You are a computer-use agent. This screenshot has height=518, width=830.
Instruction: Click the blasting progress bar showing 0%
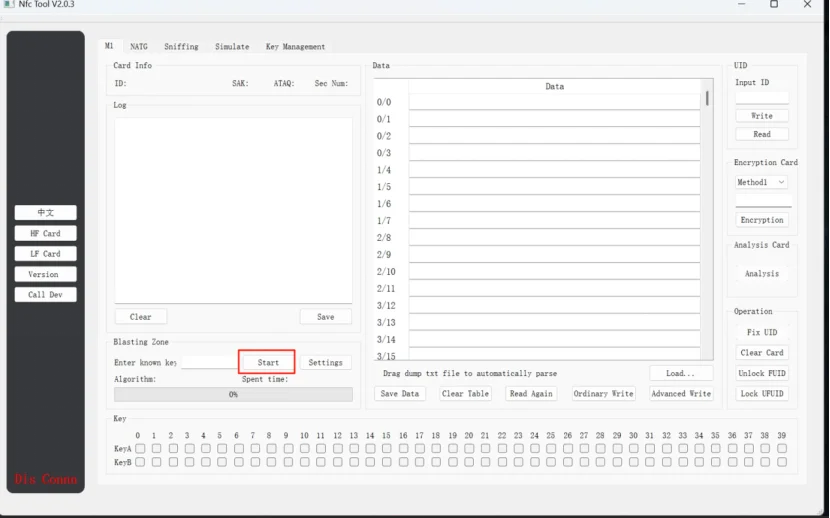pyautogui.click(x=233, y=394)
